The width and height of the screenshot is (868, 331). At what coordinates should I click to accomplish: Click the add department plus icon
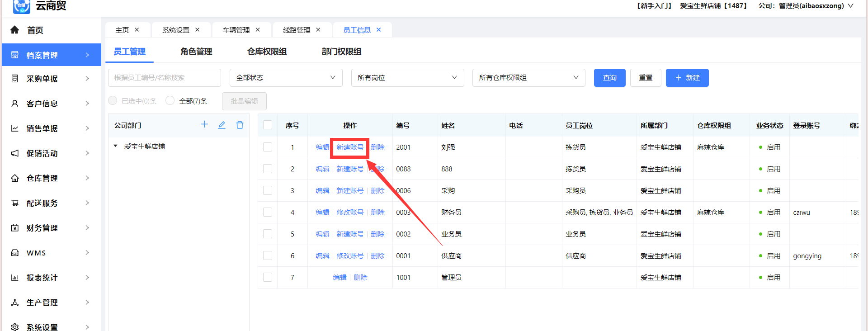click(x=204, y=125)
